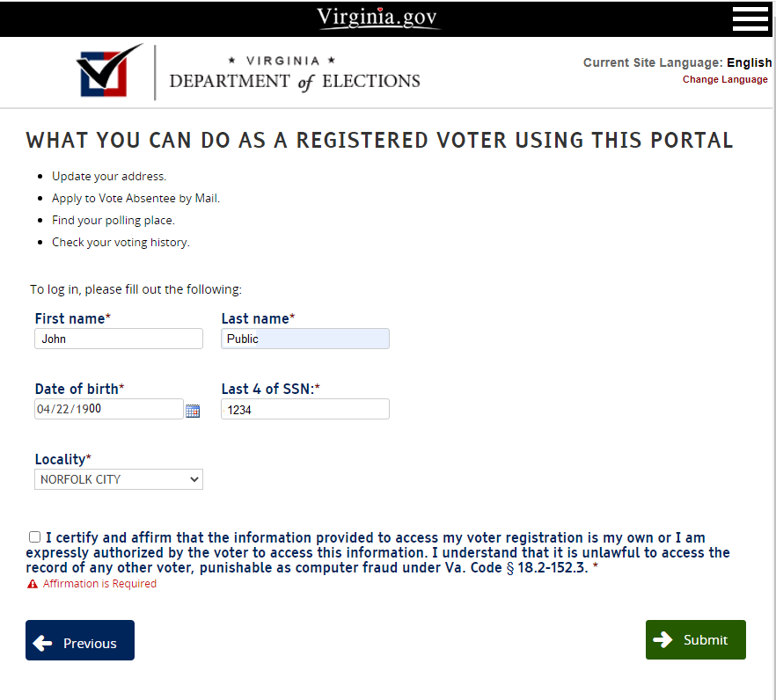The image size is (776, 700).
Task: Focus the Date of birth field
Action: pos(108,409)
